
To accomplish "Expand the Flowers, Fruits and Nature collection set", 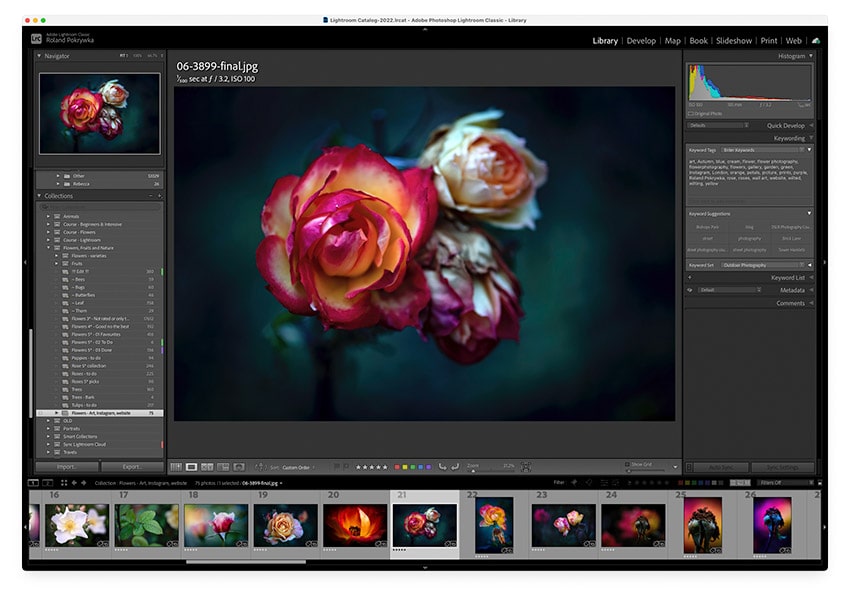I will tap(48, 247).
